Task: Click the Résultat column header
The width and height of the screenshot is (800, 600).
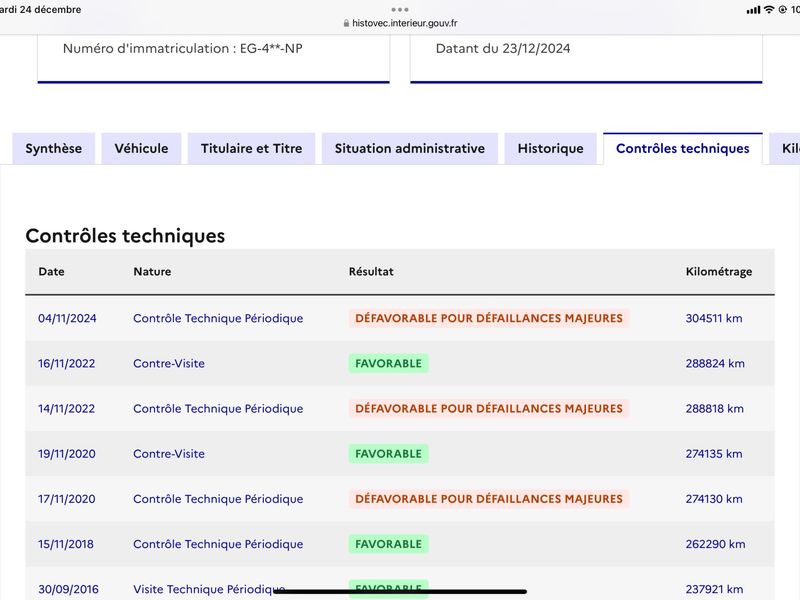Action: (371, 271)
